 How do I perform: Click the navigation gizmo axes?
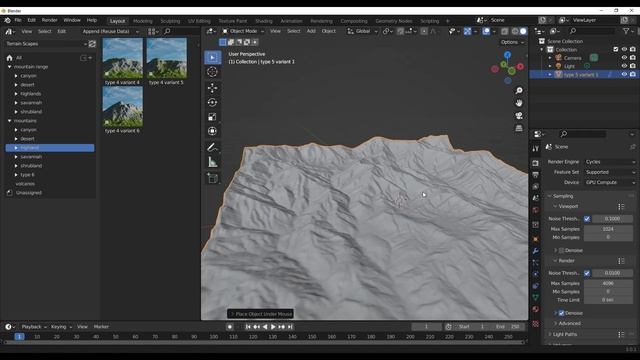pos(507,67)
